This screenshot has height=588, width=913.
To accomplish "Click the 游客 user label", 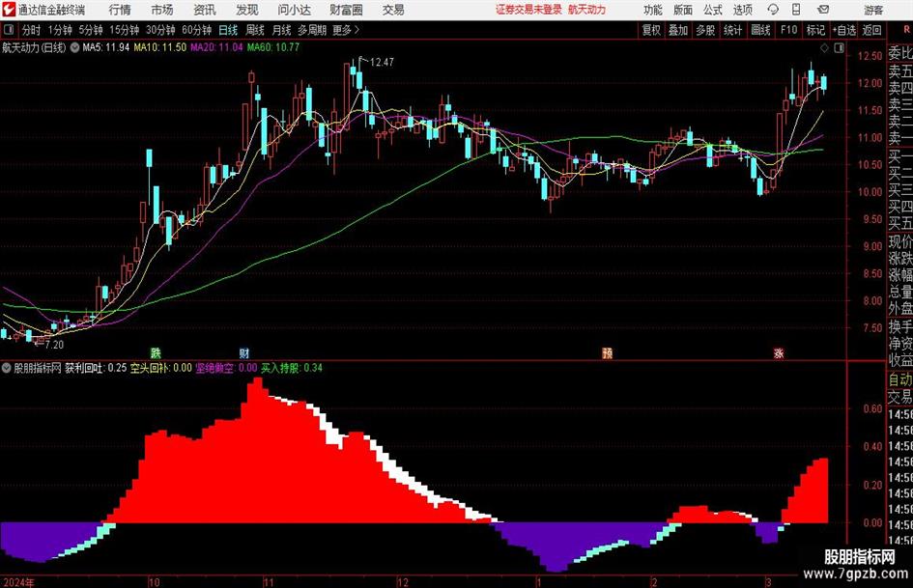I will coord(872,10).
